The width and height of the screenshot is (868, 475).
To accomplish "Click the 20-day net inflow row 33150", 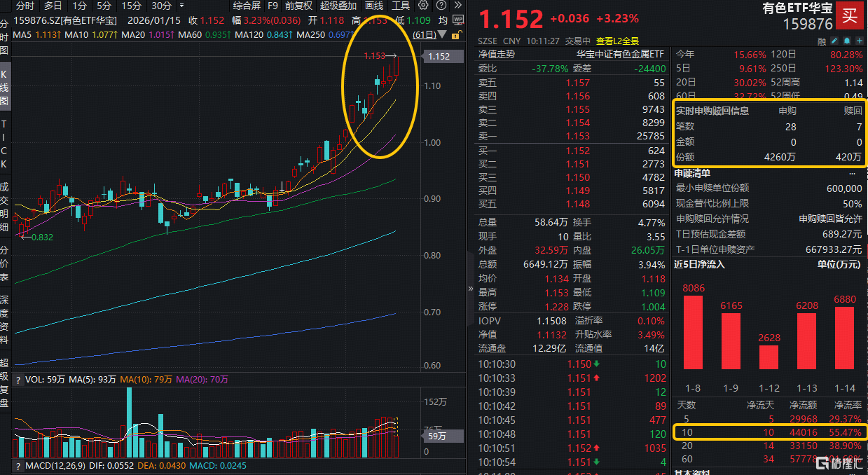I will tap(769, 446).
